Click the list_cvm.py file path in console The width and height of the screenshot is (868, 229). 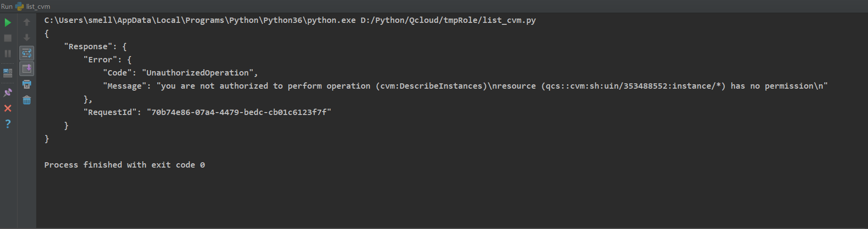448,20
